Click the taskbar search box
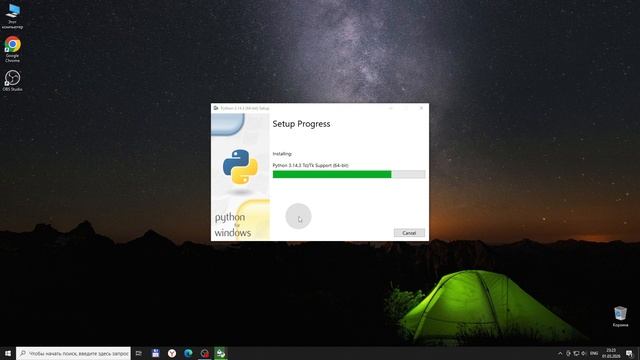 (x=73, y=353)
